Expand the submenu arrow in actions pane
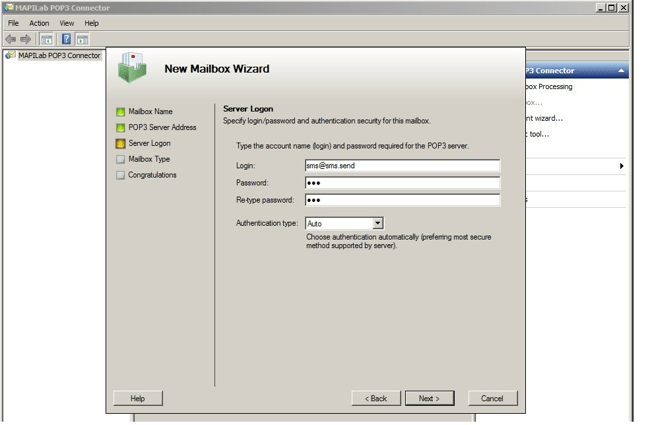The width and height of the screenshot is (650, 425). (x=621, y=166)
